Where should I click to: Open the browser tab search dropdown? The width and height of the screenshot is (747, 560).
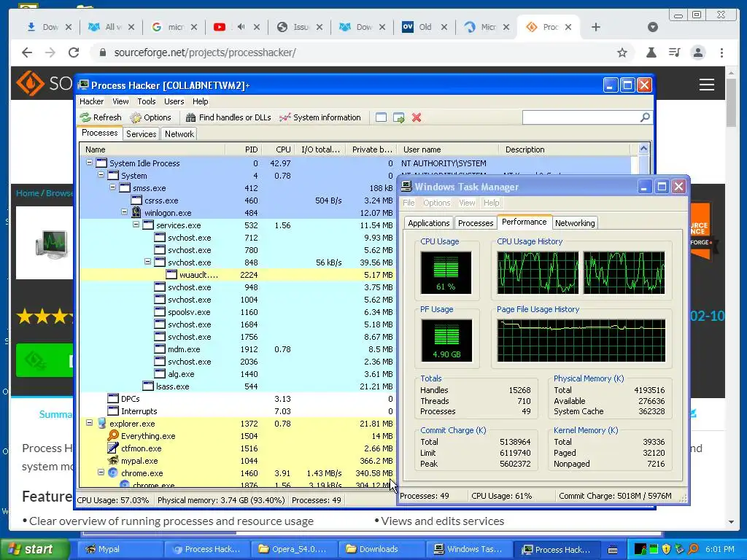click(x=653, y=27)
